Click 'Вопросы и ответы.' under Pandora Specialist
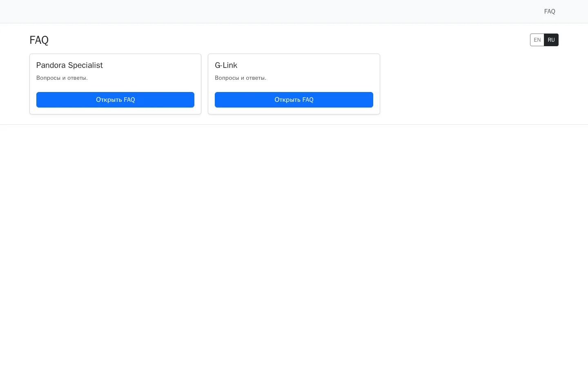Screen dimensions: 588x368 62,78
